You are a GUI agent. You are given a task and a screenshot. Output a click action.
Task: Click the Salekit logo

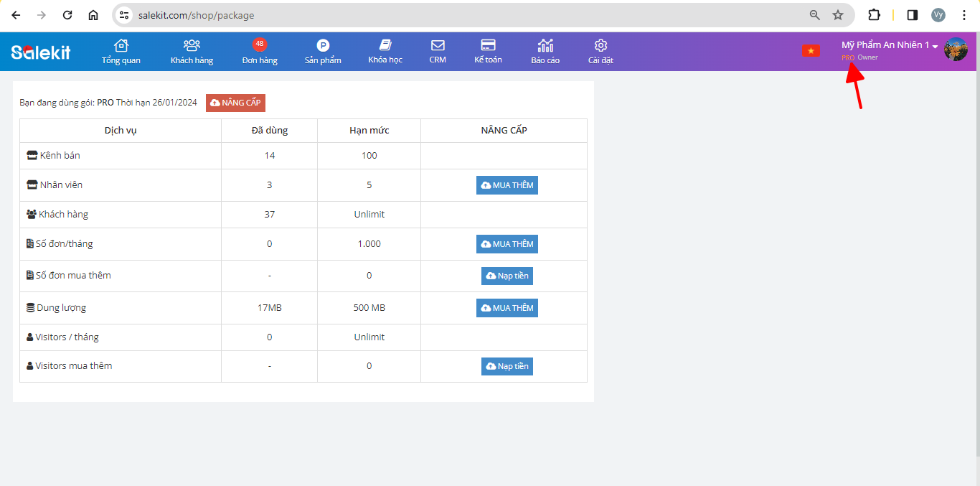41,52
